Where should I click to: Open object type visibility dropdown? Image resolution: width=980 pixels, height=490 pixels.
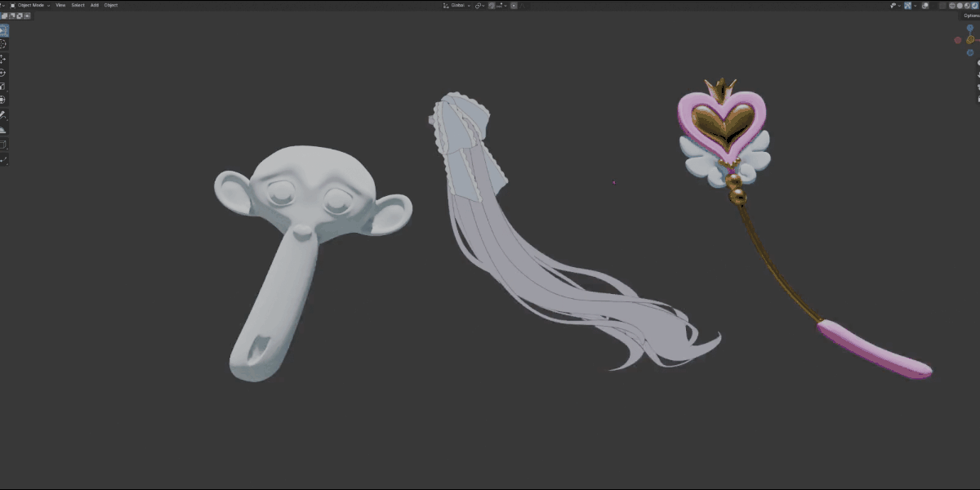click(895, 6)
